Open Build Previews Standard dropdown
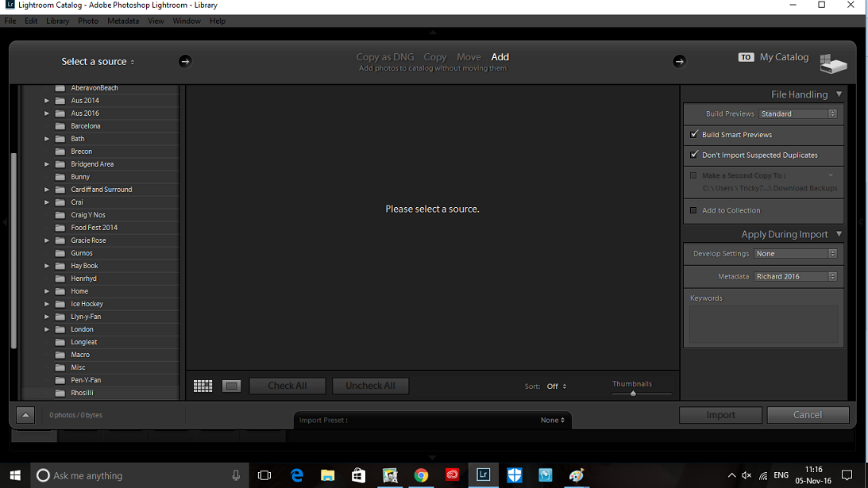 tap(797, 113)
